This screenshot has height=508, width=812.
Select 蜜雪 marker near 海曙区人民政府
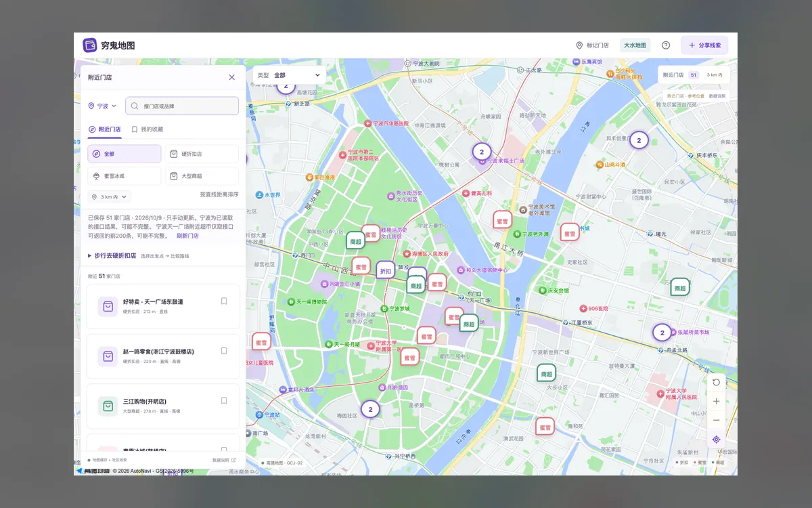click(x=437, y=283)
